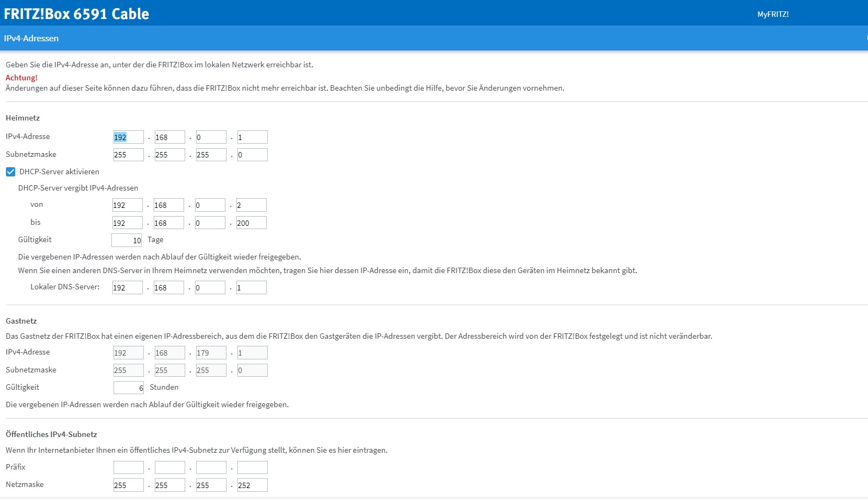The image size is (868, 500).
Task: Click Präfix fourth octet empty field
Action: tap(253, 467)
